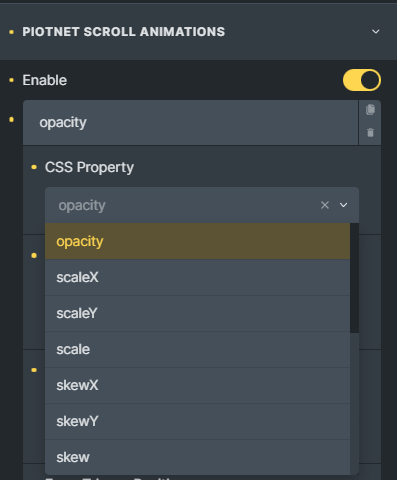Pick the skew option

pos(197,457)
